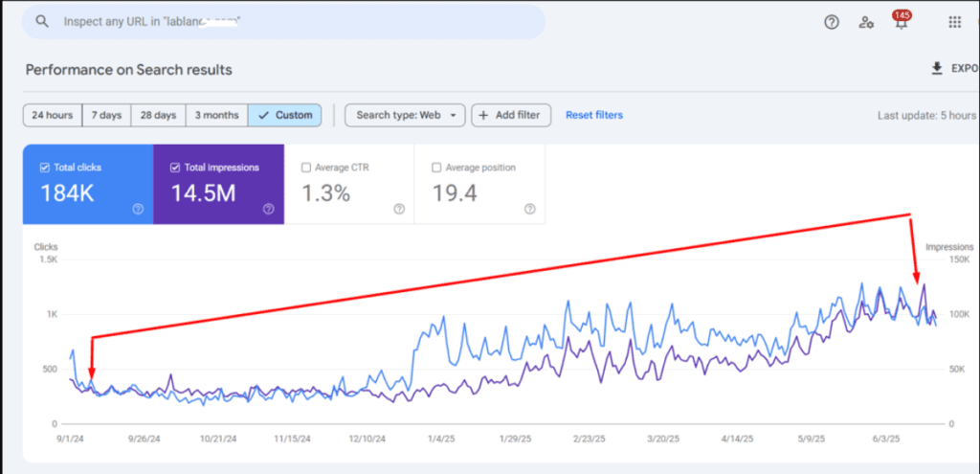Click help icon on Total impressions card
This screenshot has height=474, width=980.
point(269,209)
